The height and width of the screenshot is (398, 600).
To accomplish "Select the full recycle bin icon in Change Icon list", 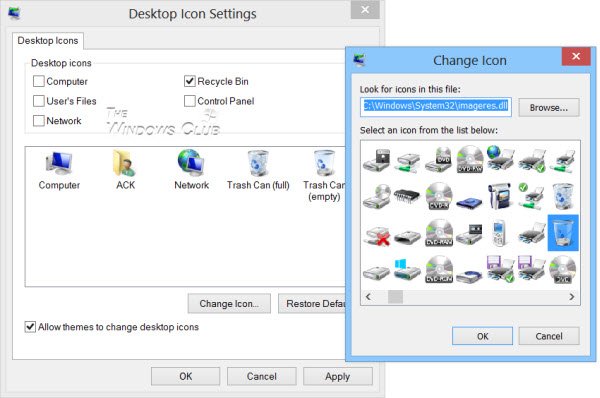I will 563,196.
